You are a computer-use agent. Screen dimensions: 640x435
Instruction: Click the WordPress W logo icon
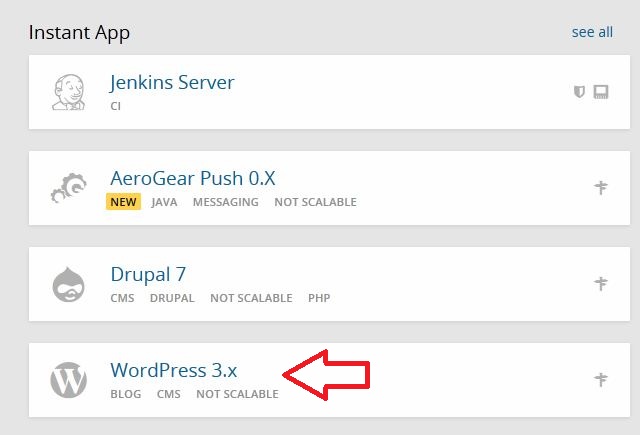[69, 380]
